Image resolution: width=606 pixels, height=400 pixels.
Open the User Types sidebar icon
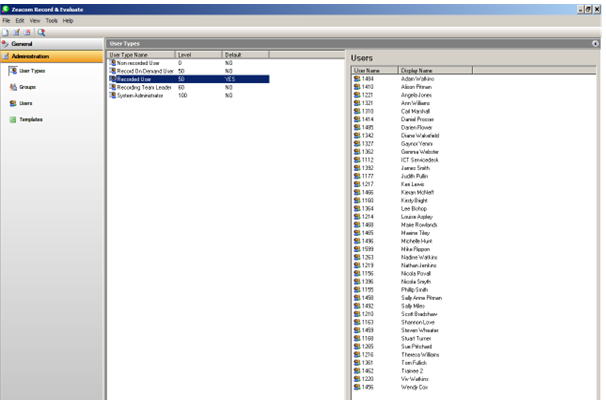pos(13,71)
